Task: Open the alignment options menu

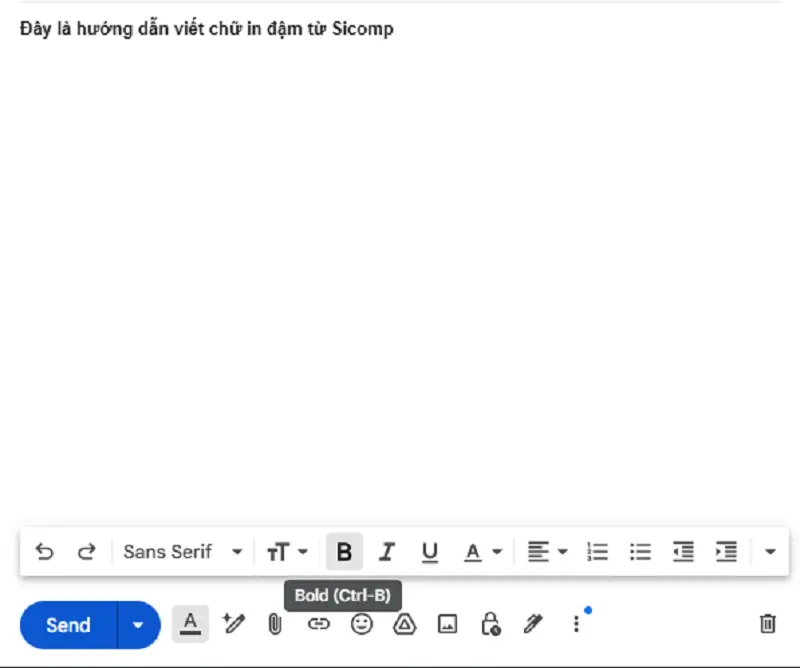Action: click(547, 551)
